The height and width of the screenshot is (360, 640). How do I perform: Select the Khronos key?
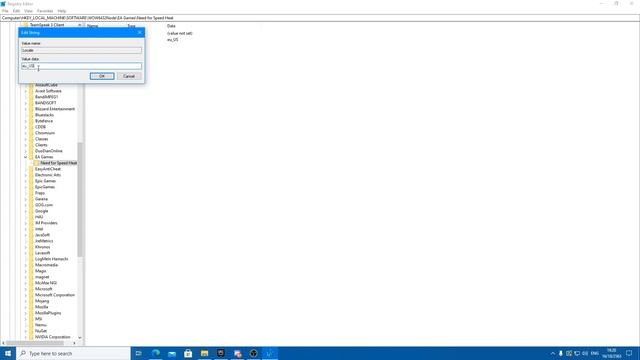(42, 247)
